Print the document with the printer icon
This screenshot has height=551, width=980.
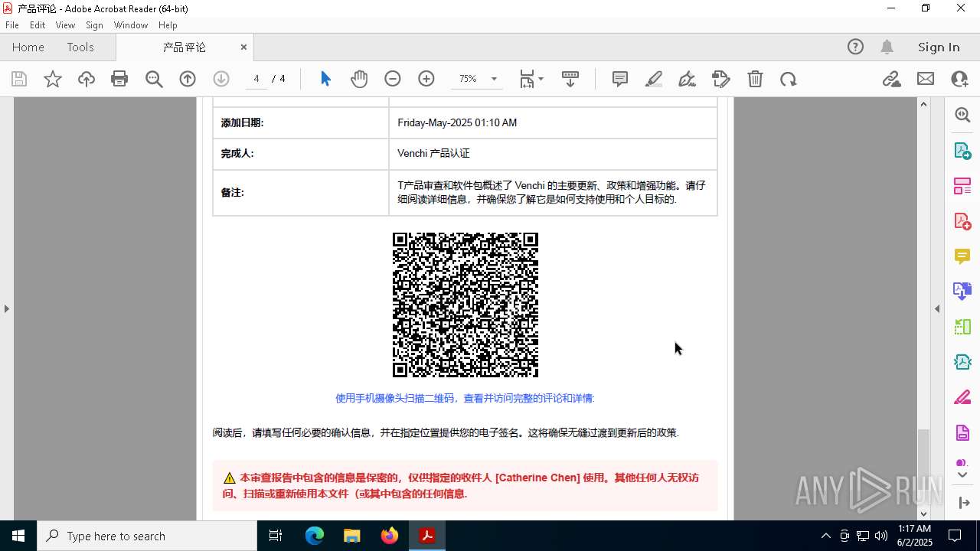tap(119, 79)
